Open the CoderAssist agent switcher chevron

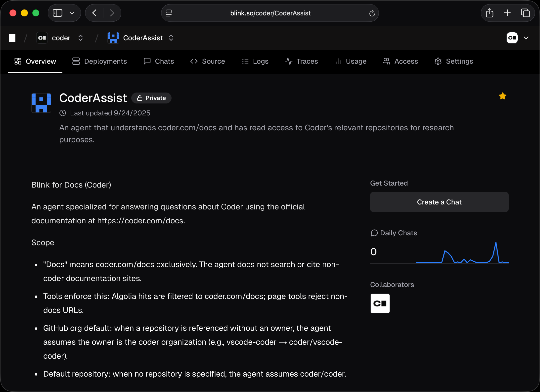(x=171, y=38)
